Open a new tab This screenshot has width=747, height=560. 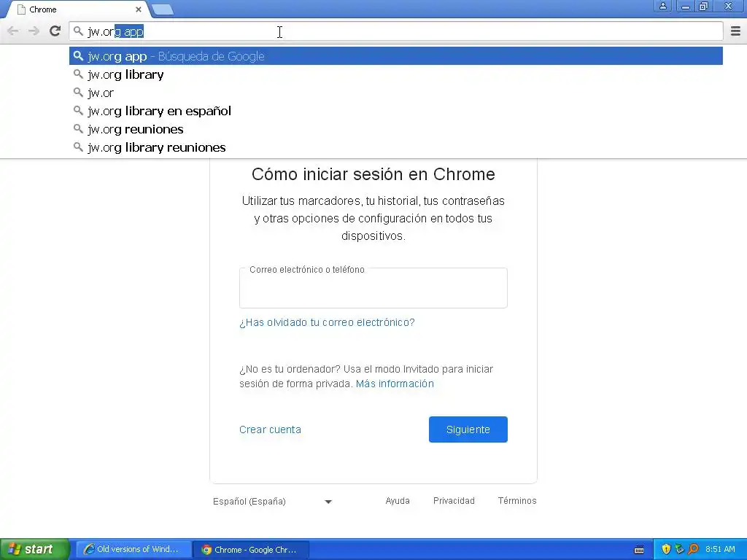162,9
